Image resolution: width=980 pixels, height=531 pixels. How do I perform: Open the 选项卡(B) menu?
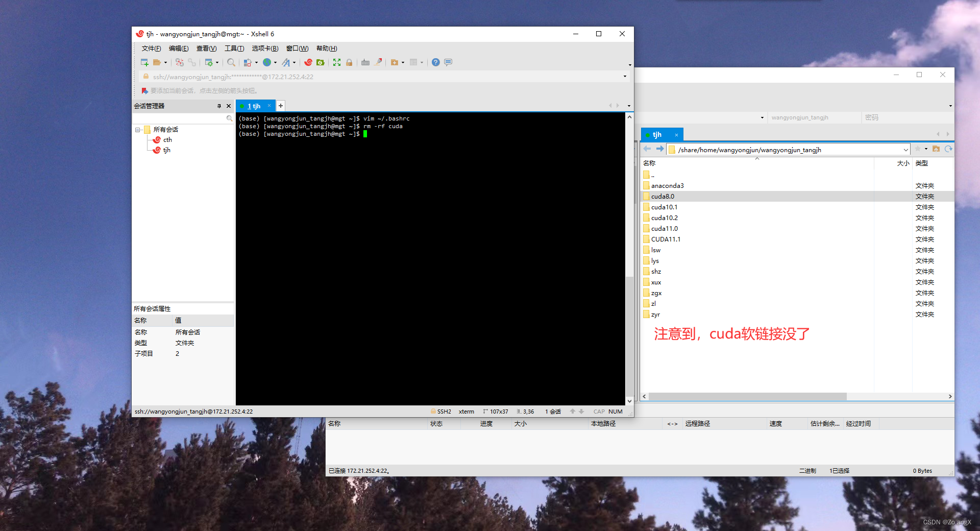(265, 49)
